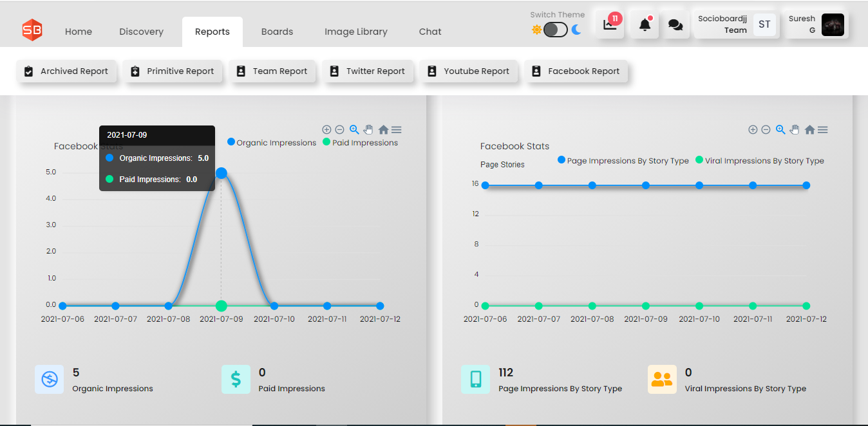Toggle the Switch Theme dark mode switch

556,30
